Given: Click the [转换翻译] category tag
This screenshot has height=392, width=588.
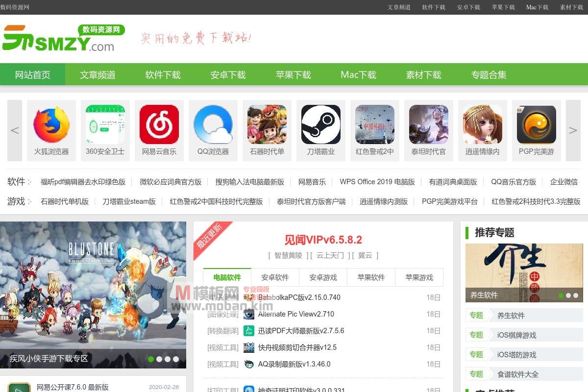Looking at the screenshot, I should 223,331.
